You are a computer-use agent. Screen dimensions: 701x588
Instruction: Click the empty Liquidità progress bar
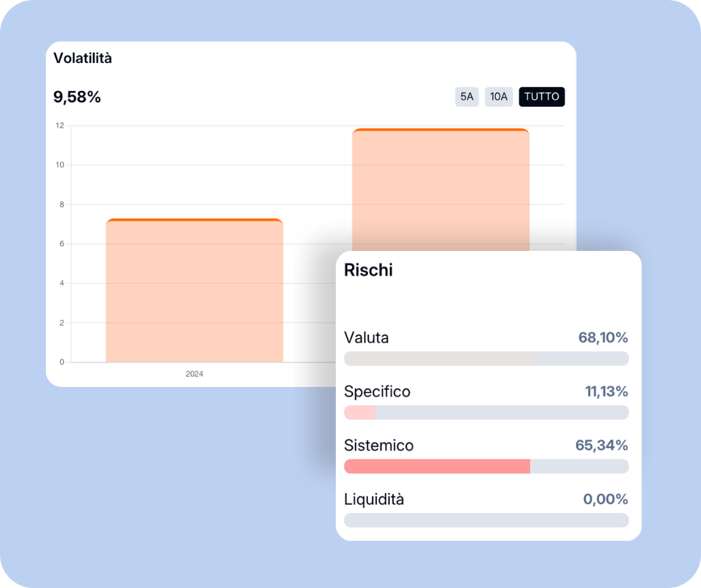(x=486, y=520)
